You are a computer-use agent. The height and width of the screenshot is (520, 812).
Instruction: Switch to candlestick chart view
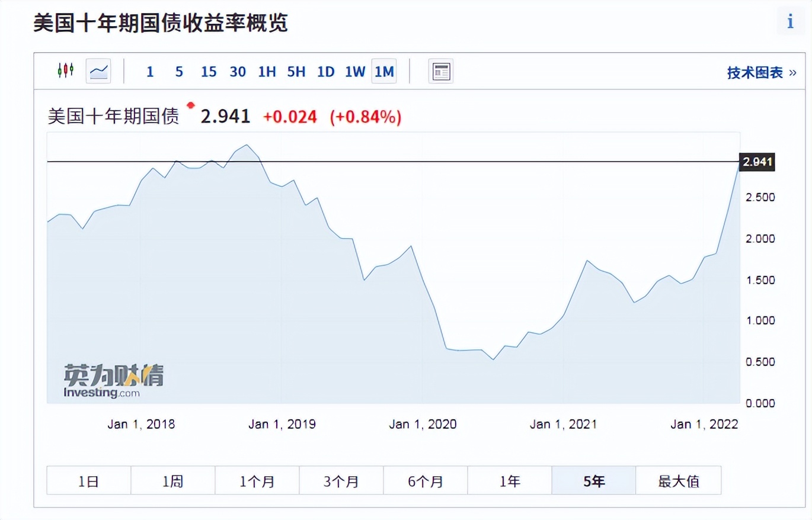(65, 71)
